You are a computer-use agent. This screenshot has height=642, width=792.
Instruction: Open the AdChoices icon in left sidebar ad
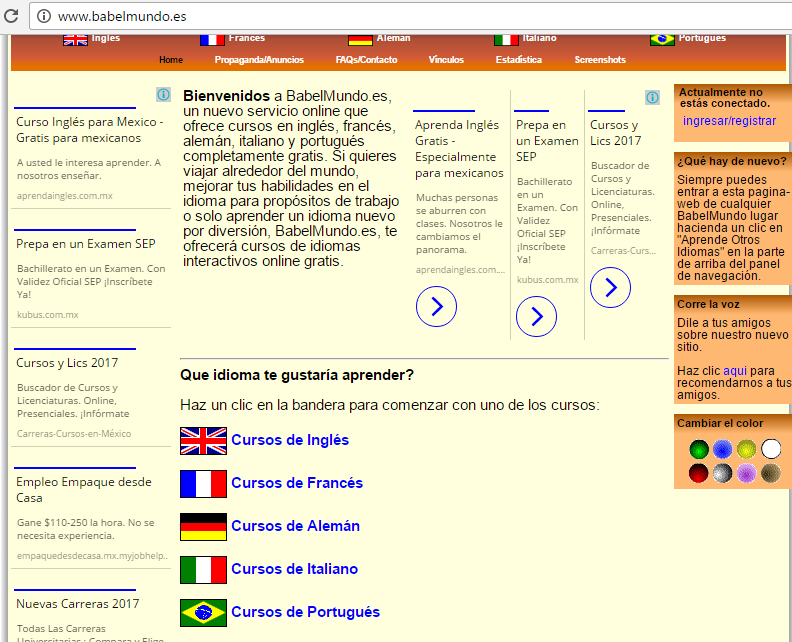pos(163,95)
